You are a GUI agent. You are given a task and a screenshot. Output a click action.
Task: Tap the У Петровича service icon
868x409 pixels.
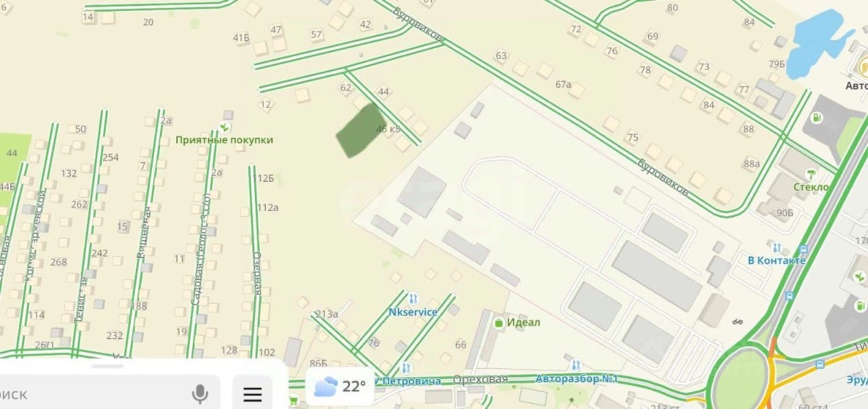coord(406,368)
